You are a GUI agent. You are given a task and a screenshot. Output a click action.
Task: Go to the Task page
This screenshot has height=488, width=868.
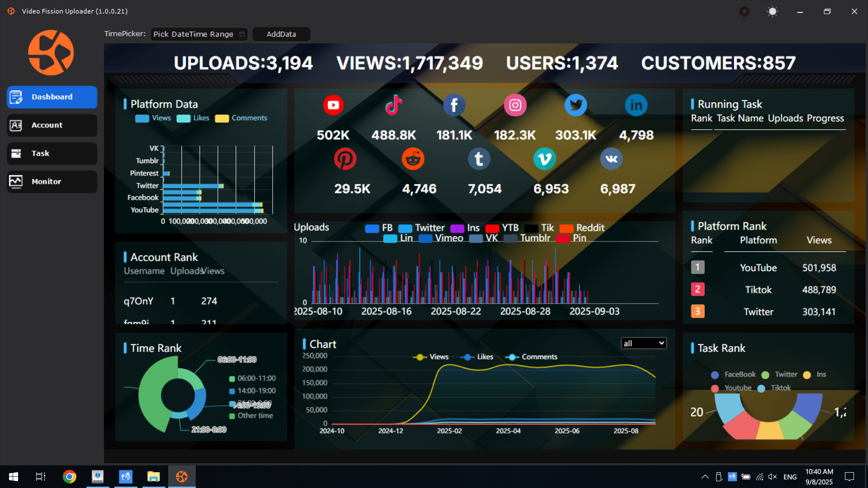[x=52, y=154]
